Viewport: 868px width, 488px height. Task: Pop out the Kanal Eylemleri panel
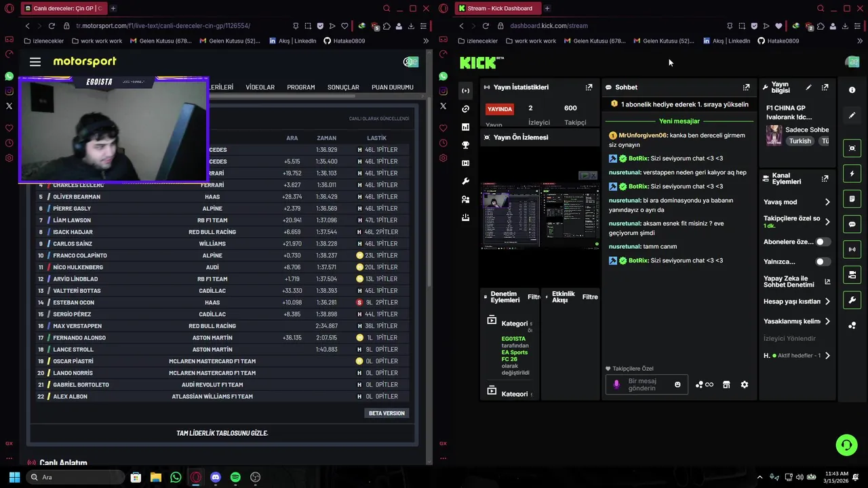pos(825,178)
